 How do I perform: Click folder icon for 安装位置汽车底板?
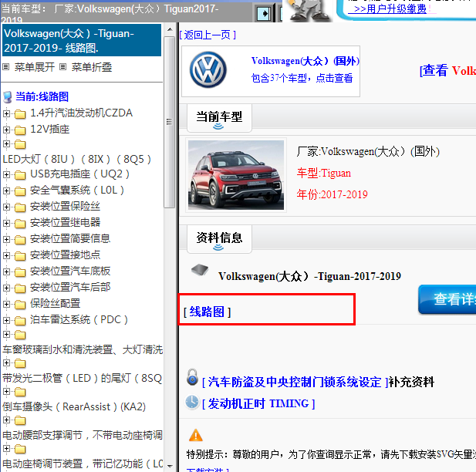tap(20, 272)
